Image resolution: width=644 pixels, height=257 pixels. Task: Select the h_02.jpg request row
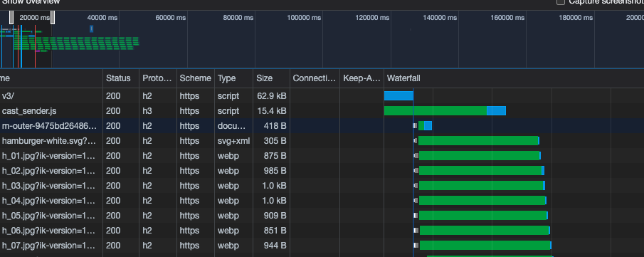[322, 171]
